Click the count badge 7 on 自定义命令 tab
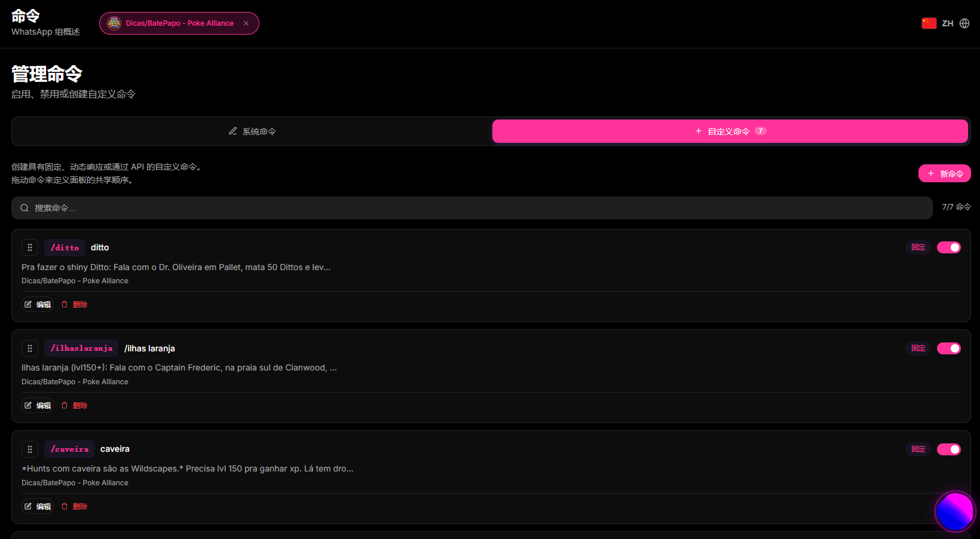Viewport: 980px width, 539px height. click(x=761, y=131)
